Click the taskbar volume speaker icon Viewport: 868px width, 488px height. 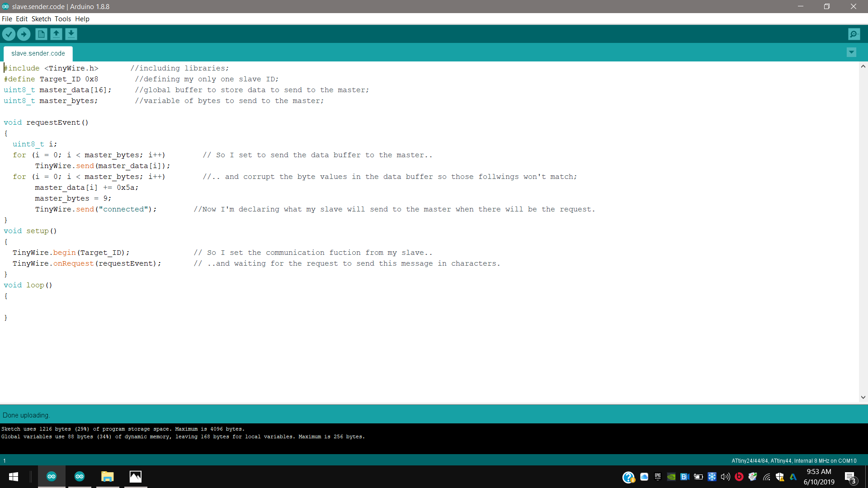(x=725, y=477)
